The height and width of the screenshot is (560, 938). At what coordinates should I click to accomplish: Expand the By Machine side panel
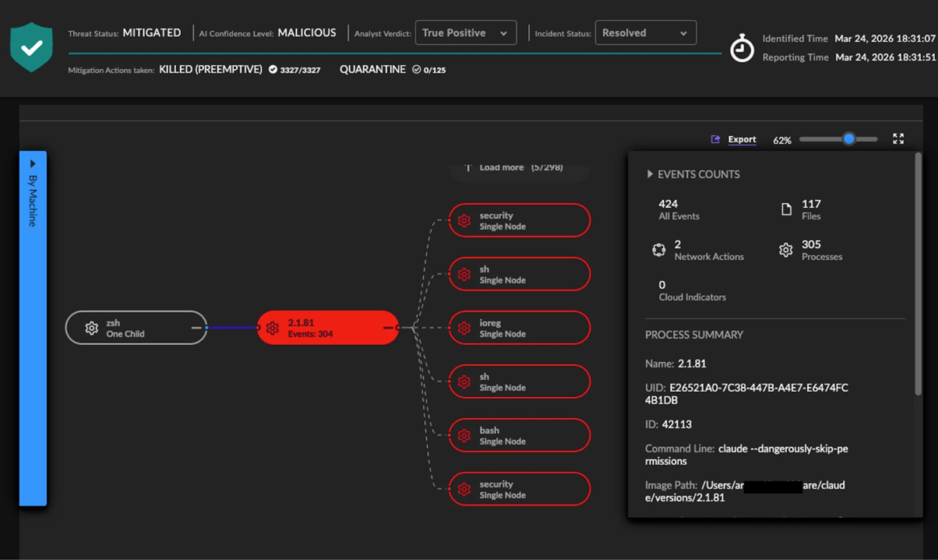click(x=33, y=164)
